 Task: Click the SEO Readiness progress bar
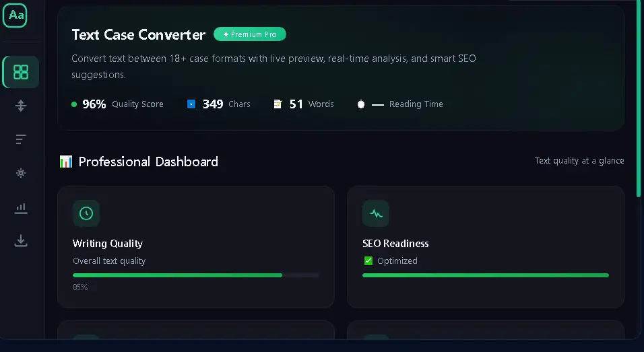[486, 275]
